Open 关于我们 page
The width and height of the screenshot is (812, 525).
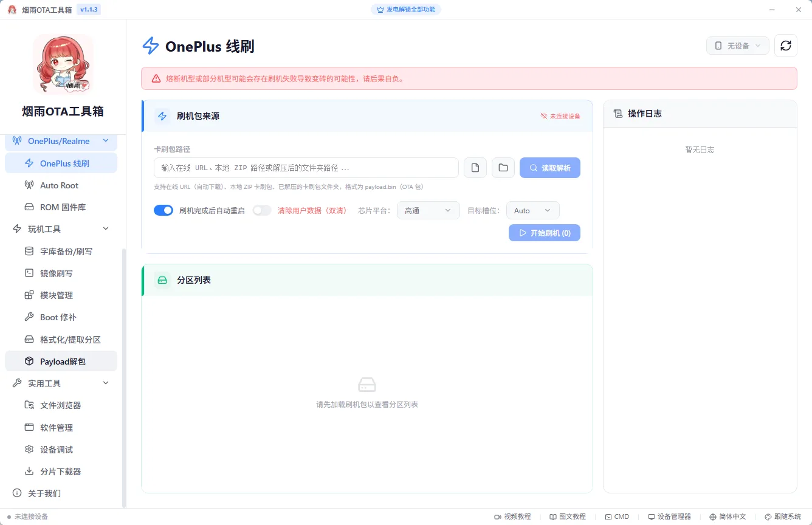61,493
